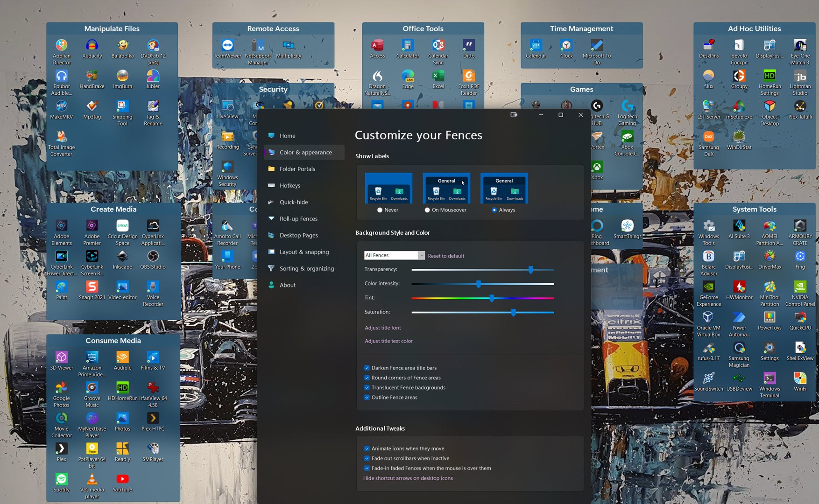The height and width of the screenshot is (504, 819).
Task: Select Color & appearance sidebar item
Action: (x=304, y=152)
